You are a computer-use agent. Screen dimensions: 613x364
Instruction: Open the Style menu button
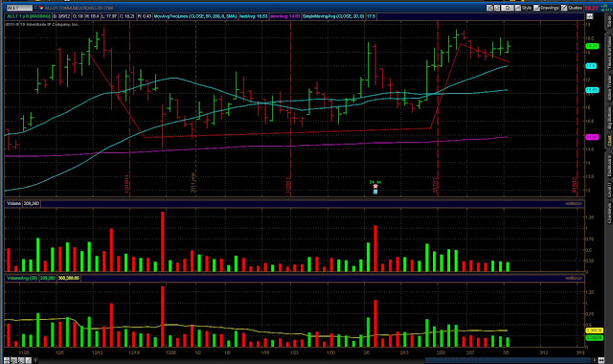click(x=524, y=8)
